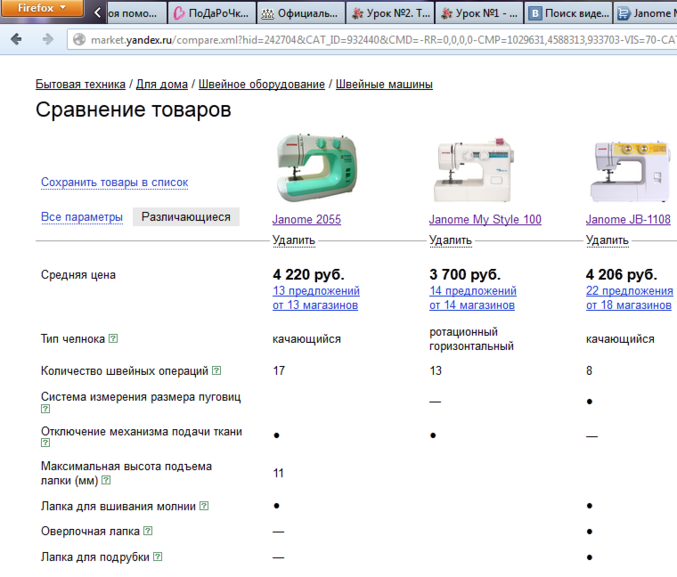Open help icon beside Оверлочная лапка

[148, 532]
